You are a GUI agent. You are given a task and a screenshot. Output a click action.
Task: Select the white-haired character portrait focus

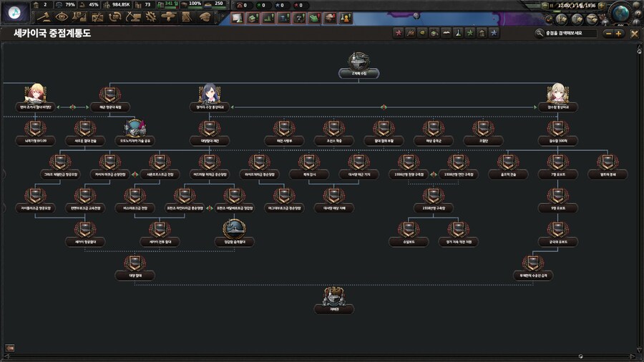tap(557, 94)
